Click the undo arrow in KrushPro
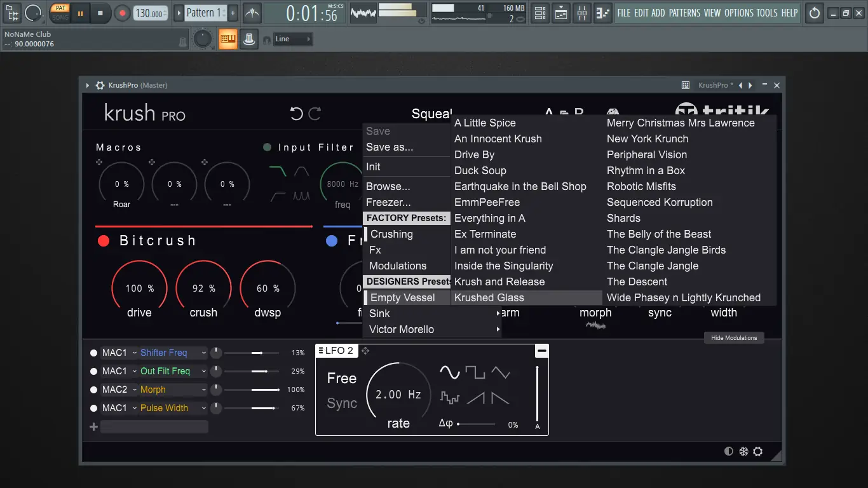The height and width of the screenshot is (488, 868). [297, 114]
